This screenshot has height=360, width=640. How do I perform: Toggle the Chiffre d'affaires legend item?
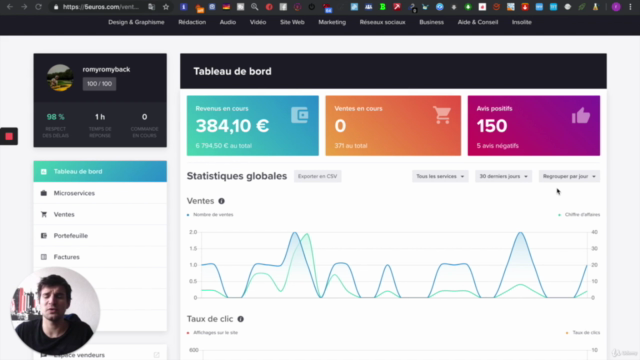coord(579,215)
